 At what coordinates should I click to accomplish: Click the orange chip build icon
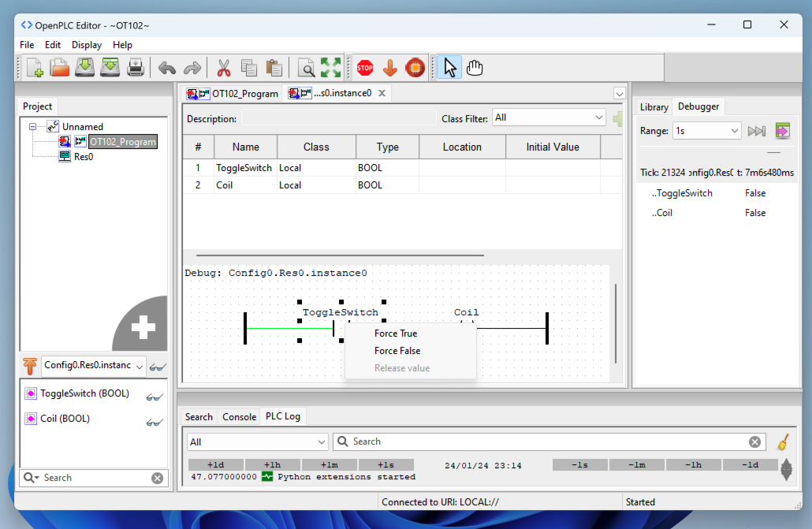[415, 68]
